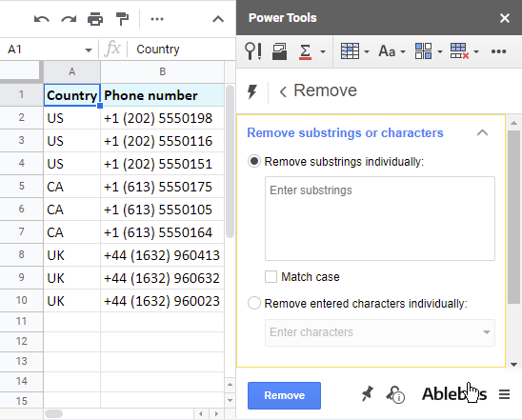Click the table Merge & Combine icon
Image resolution: width=522 pixels, height=420 pixels.
point(350,50)
